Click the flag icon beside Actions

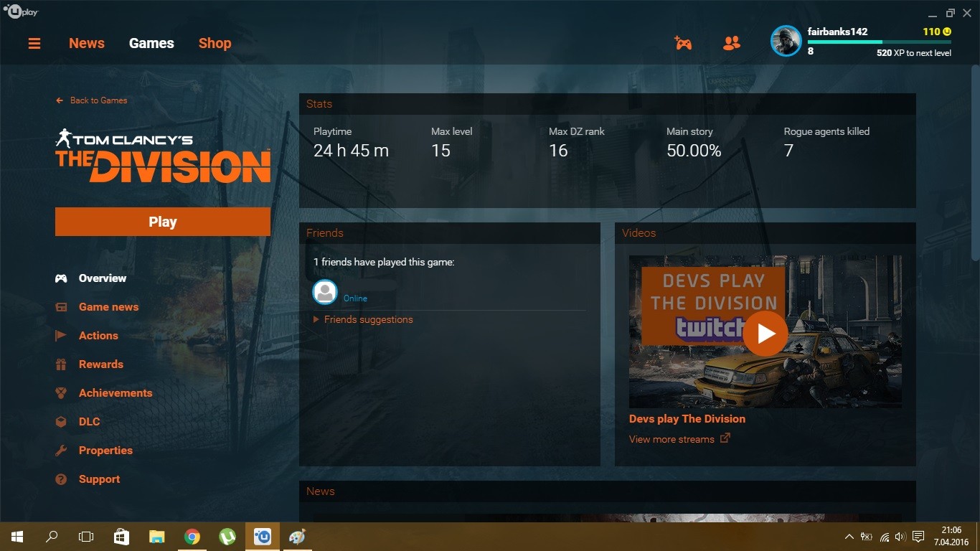tap(61, 336)
